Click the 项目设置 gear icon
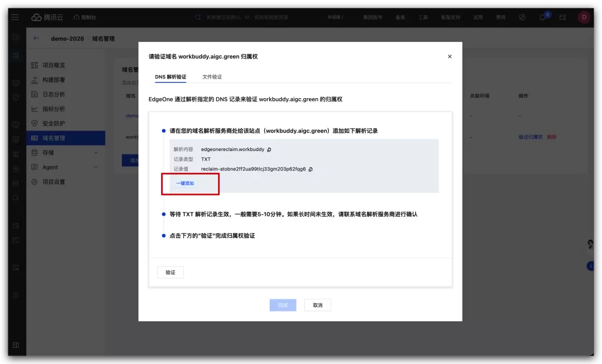The image size is (602, 364). pyautogui.click(x=35, y=182)
